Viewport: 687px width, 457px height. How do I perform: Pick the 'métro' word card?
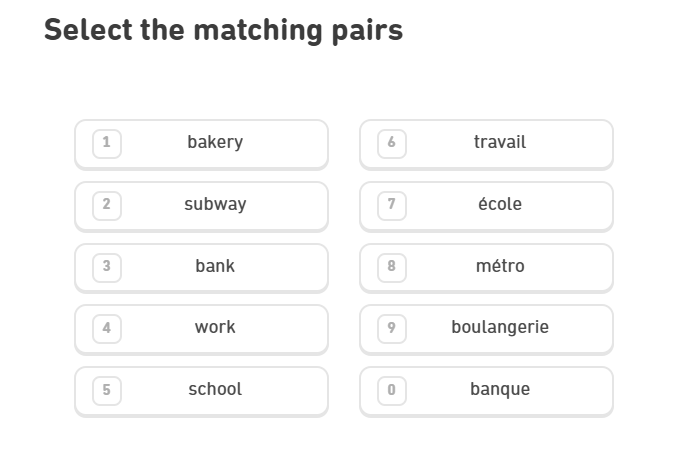tap(499, 267)
